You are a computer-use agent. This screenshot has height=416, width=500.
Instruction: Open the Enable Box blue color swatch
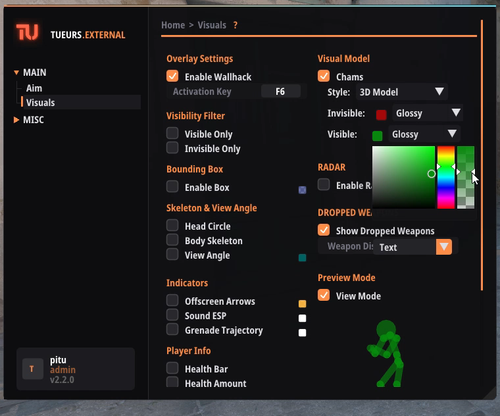302,190
